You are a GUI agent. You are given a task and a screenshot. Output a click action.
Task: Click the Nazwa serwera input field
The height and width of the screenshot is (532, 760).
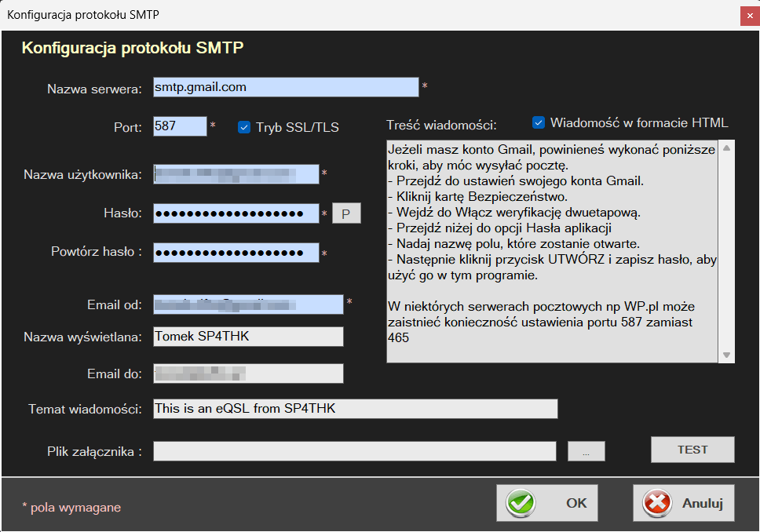click(x=286, y=87)
